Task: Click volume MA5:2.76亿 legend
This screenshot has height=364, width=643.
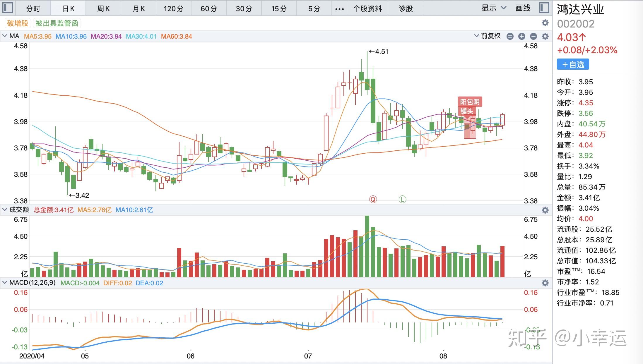Action: (x=95, y=210)
